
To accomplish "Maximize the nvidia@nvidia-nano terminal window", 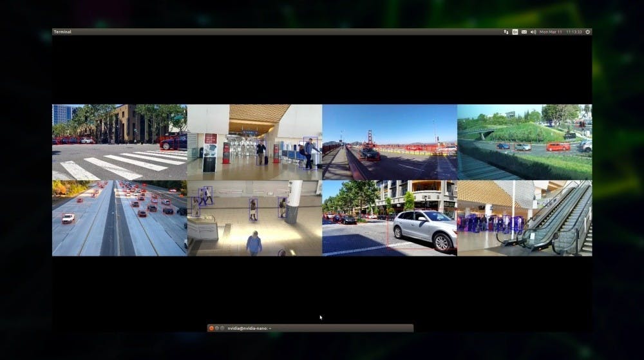I will click(222, 328).
